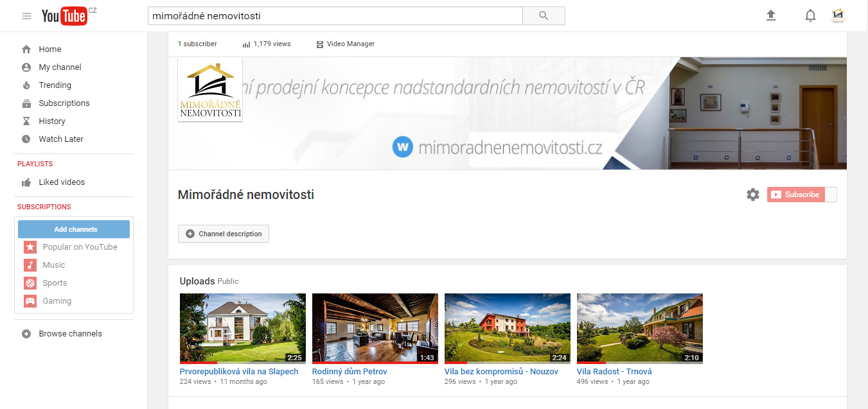Screen dimensions: 868x409
Task: Click the My channel person icon
Action: (x=26, y=67)
